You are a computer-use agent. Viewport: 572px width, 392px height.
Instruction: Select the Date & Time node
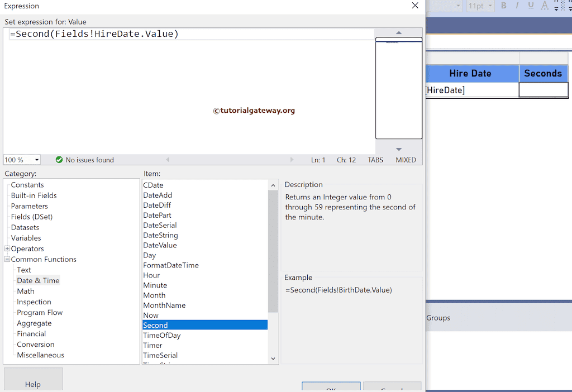[x=38, y=280]
